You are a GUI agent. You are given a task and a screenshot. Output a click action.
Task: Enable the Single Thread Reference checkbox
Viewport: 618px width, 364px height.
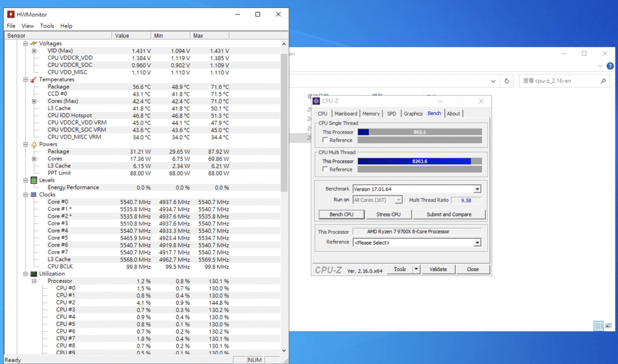[325, 140]
